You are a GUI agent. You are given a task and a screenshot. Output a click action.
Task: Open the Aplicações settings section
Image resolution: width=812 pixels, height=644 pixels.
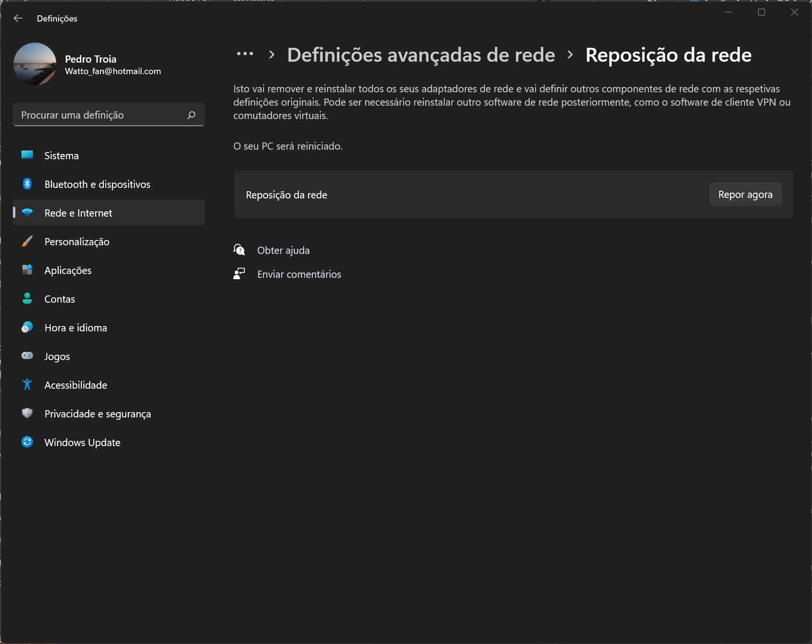(68, 270)
